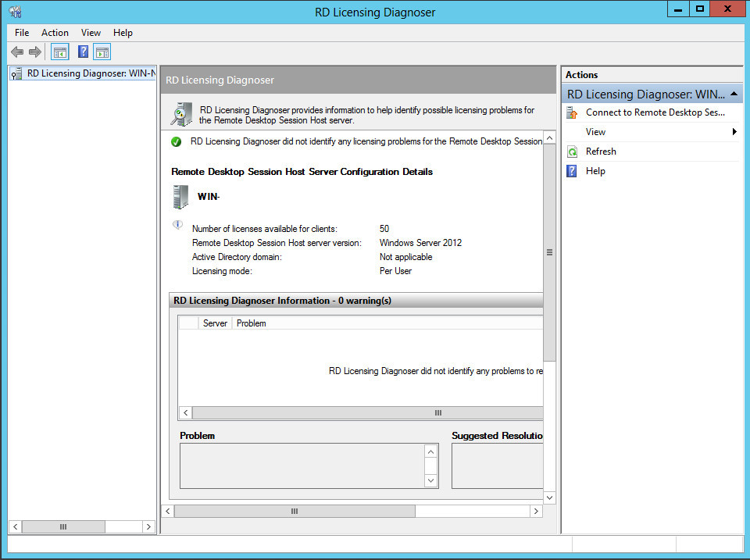The image size is (750, 560).
Task: Click Help in the Actions pane
Action: click(595, 171)
